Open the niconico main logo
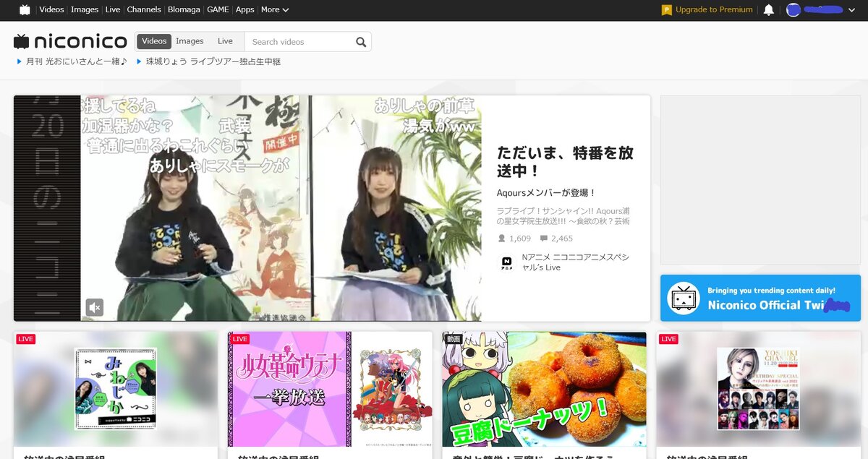Image resolution: width=868 pixels, height=459 pixels. pos(70,41)
